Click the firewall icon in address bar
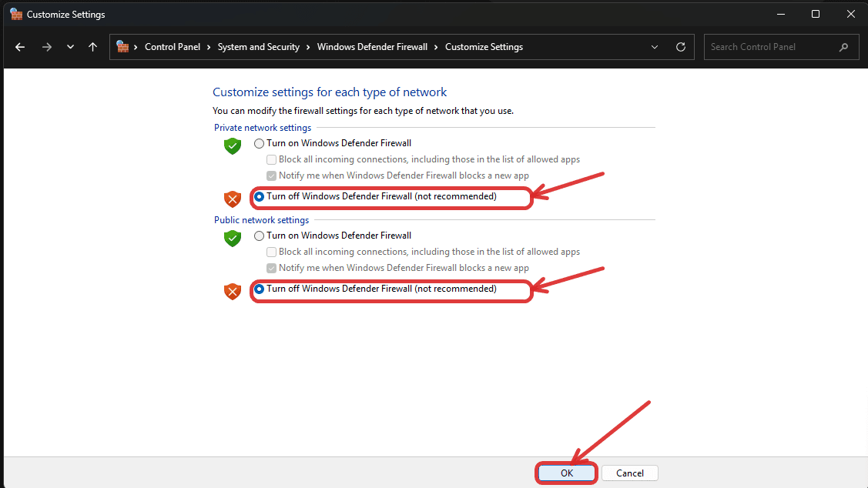This screenshot has height=488, width=868. click(122, 47)
